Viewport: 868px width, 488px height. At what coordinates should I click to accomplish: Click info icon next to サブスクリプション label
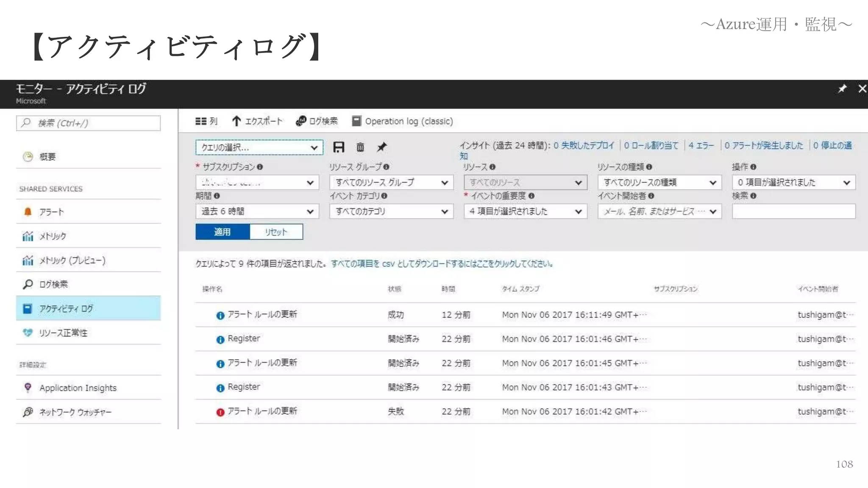(x=260, y=167)
